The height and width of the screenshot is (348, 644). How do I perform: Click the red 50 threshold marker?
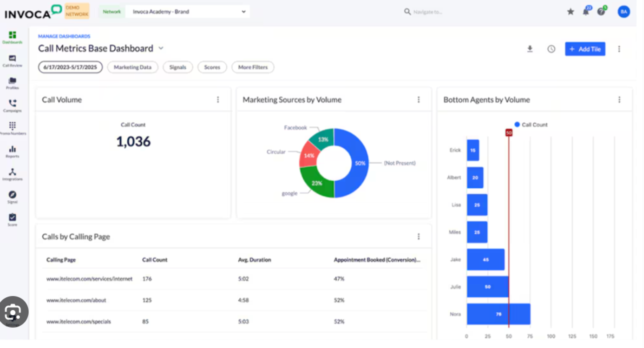[509, 132]
